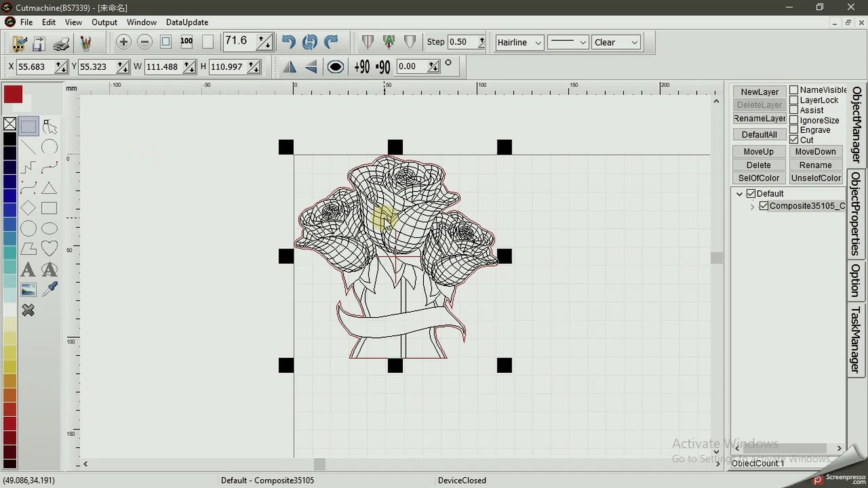Open the Output menu
The image size is (868, 488).
point(104,22)
